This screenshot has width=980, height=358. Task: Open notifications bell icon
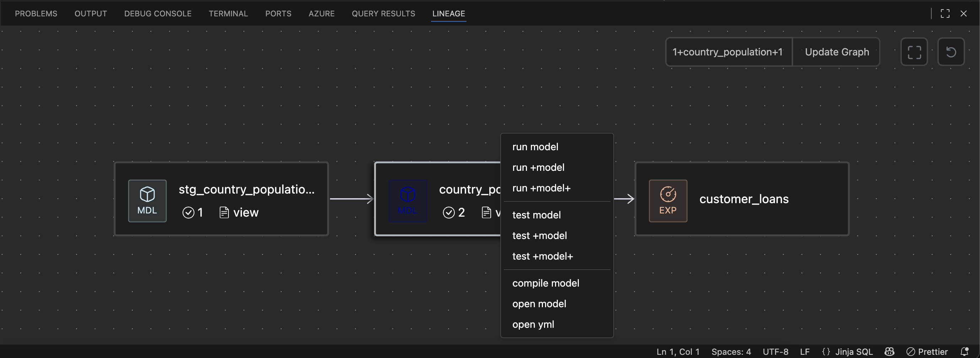click(x=964, y=352)
